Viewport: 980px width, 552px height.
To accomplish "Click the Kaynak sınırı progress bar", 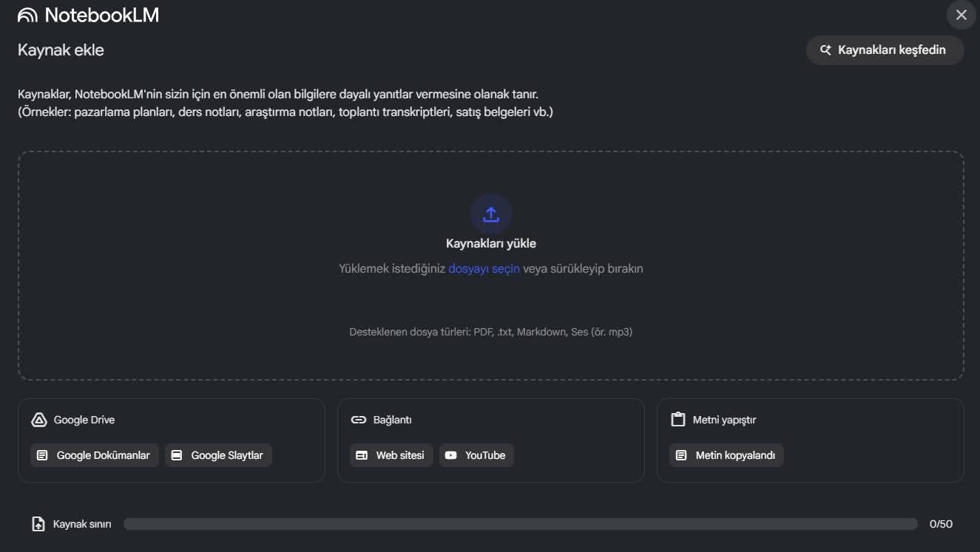I will [520, 524].
